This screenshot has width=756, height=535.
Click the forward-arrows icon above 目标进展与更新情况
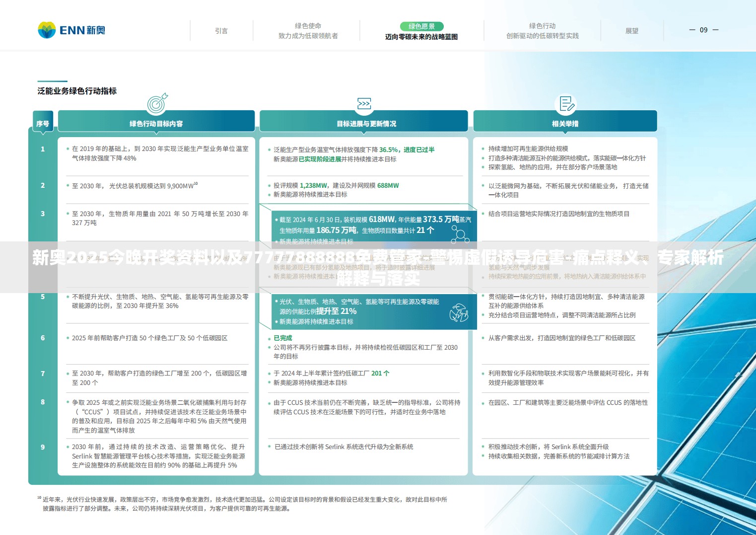[364, 104]
